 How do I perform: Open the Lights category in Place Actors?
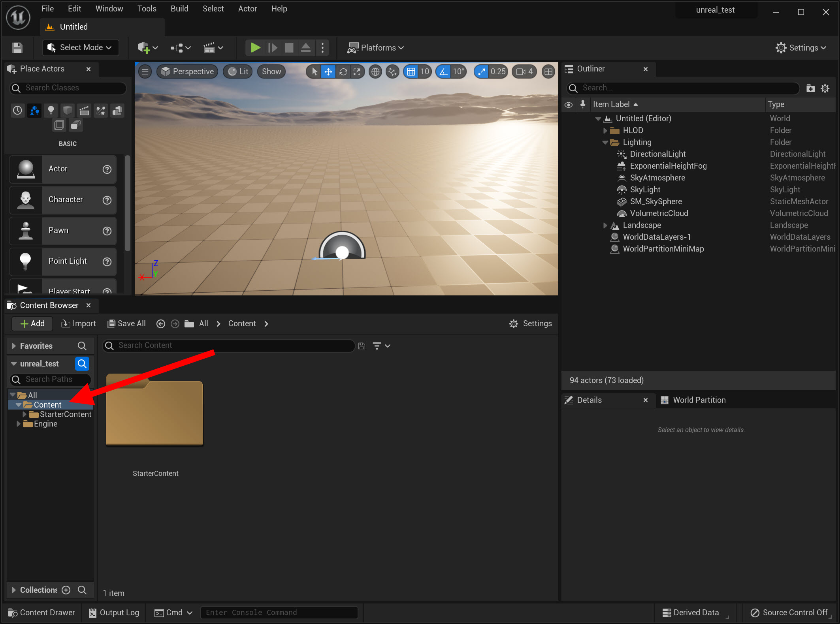51,110
